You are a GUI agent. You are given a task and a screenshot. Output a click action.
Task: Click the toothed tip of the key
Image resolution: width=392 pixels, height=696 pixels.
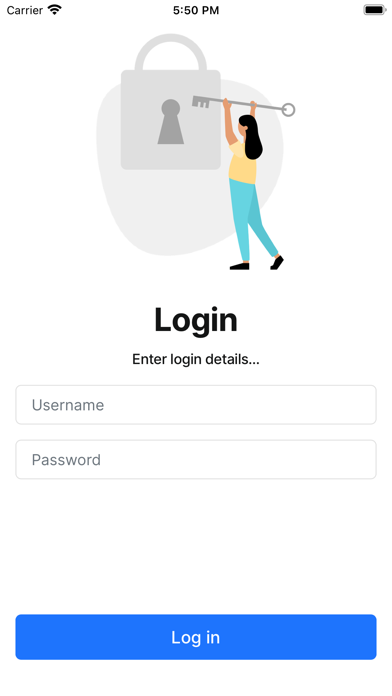coord(201,102)
